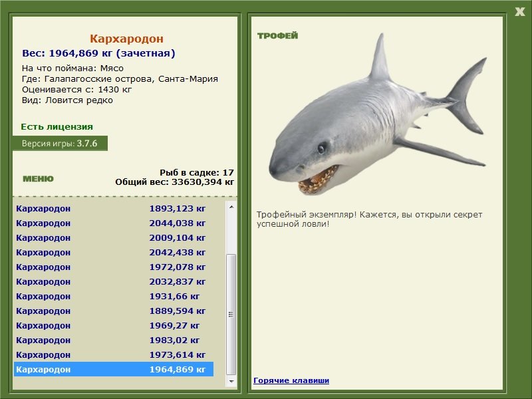Open the МЕНЮ menu
This screenshot has height=399, width=532.
(x=38, y=179)
